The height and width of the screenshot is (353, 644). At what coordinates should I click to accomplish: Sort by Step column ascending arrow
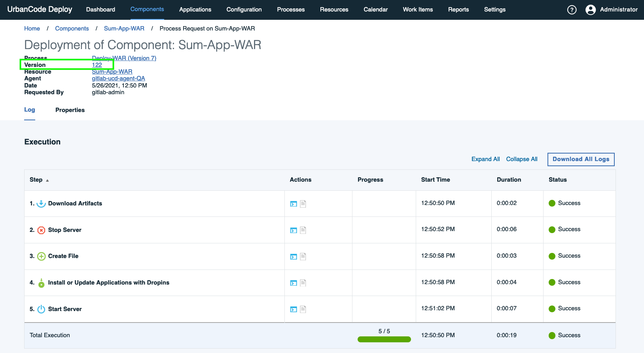pos(47,180)
